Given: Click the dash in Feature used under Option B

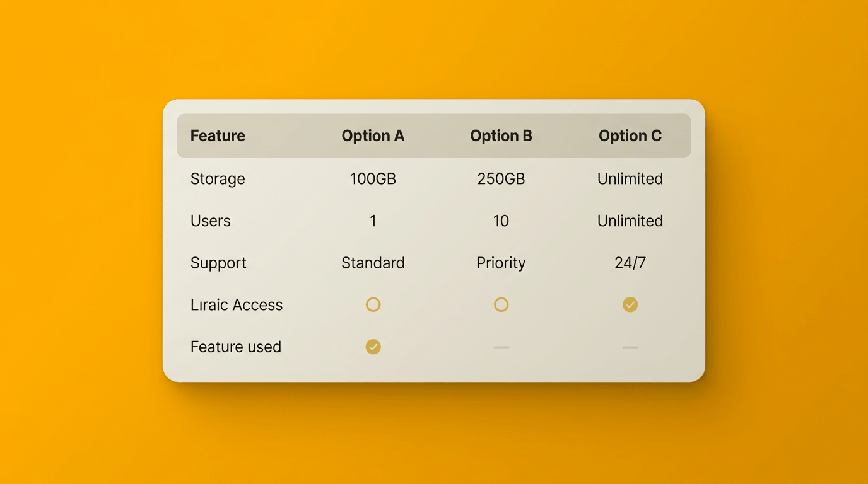Looking at the screenshot, I should tap(501, 347).
